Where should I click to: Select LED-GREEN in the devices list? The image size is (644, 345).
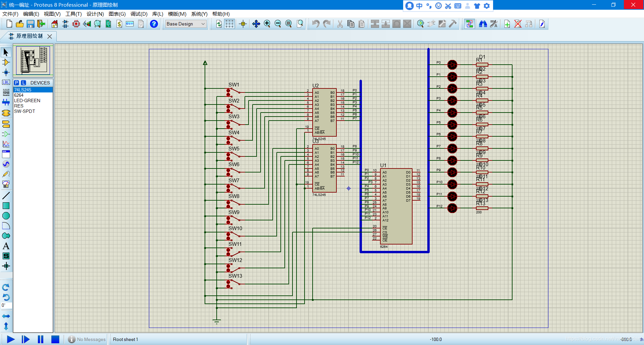click(x=33, y=100)
